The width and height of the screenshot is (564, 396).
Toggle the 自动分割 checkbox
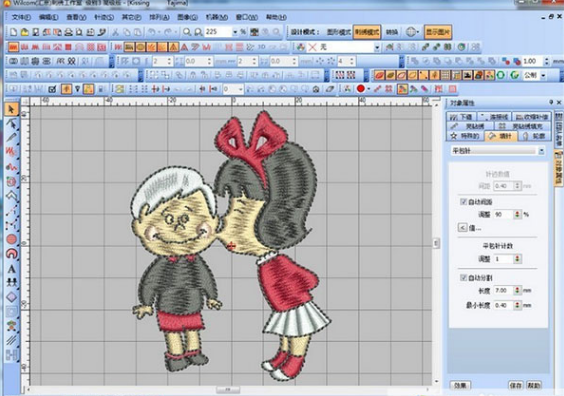pyautogui.click(x=463, y=277)
